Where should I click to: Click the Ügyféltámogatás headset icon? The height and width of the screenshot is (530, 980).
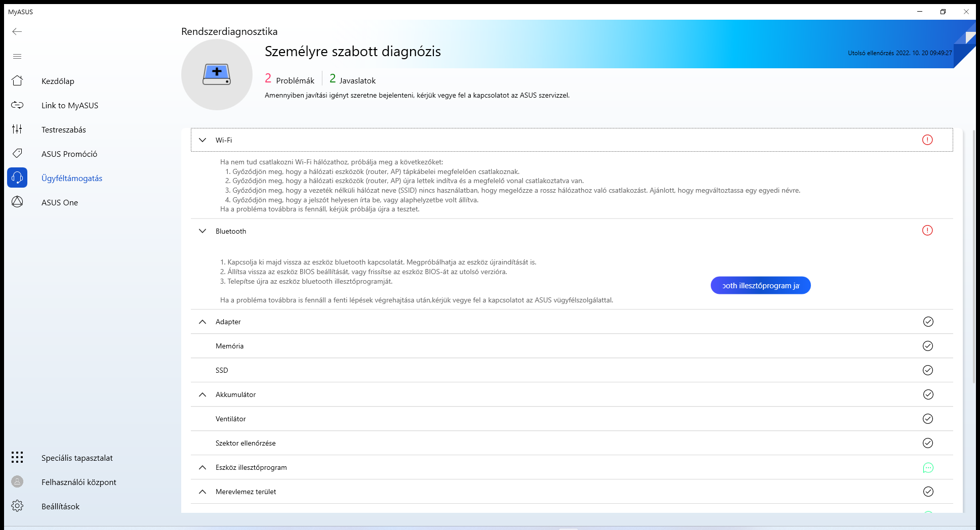[17, 178]
